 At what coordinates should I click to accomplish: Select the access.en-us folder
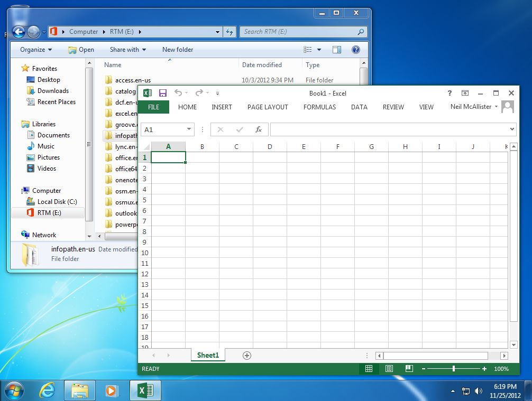pos(133,80)
